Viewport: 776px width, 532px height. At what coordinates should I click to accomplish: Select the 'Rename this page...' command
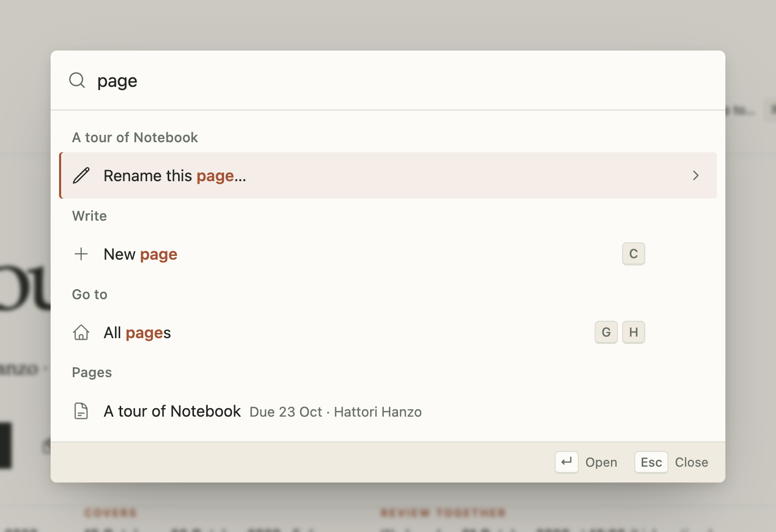tap(388, 175)
